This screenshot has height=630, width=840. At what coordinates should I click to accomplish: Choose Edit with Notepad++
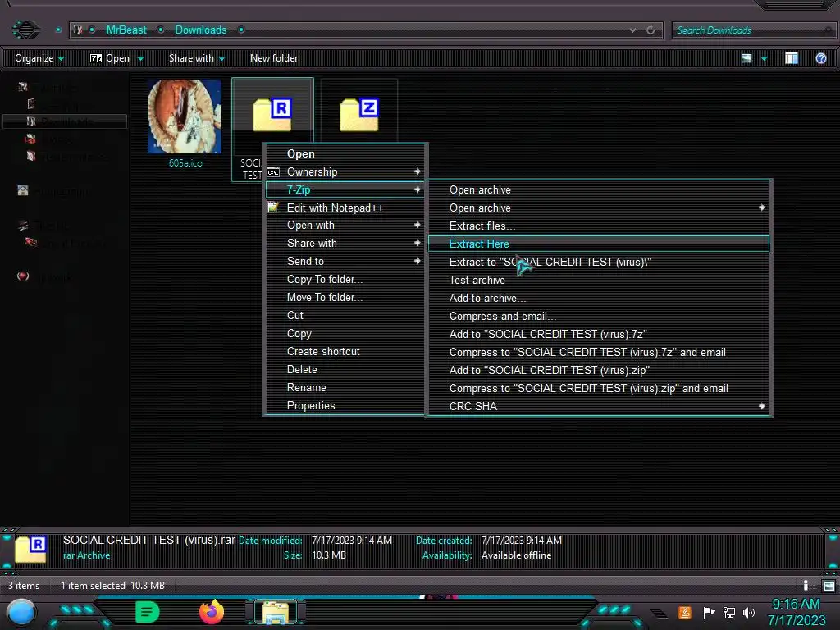345,208
